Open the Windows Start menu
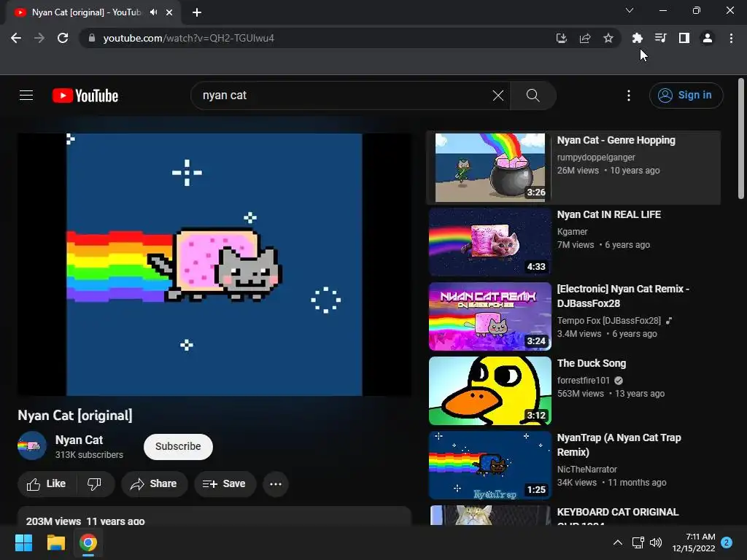 click(23, 542)
